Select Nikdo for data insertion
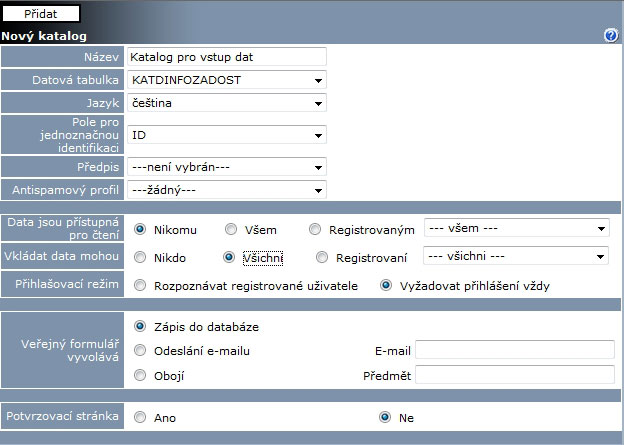This screenshot has height=445, width=624. click(x=140, y=258)
